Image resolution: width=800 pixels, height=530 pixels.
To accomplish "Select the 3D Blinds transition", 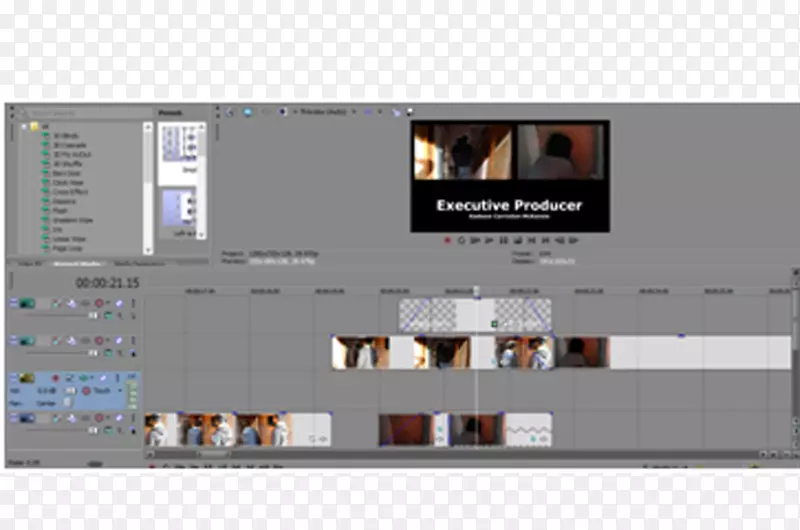I will (66, 136).
